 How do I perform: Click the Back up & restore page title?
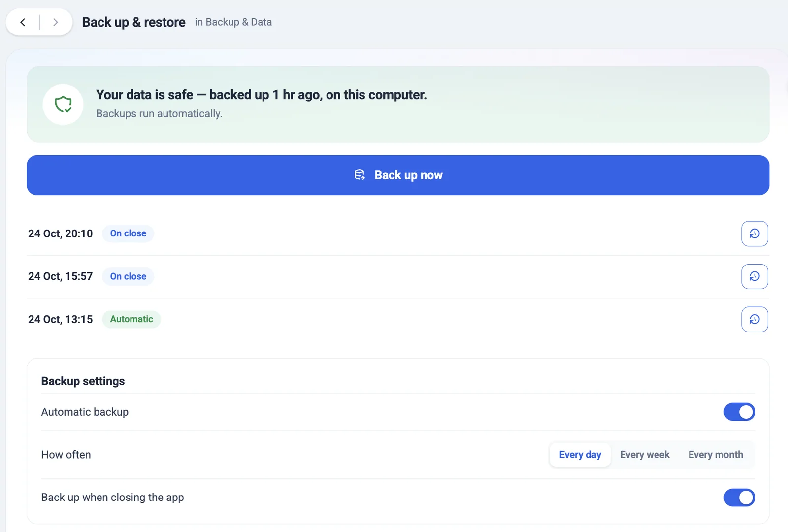point(133,22)
